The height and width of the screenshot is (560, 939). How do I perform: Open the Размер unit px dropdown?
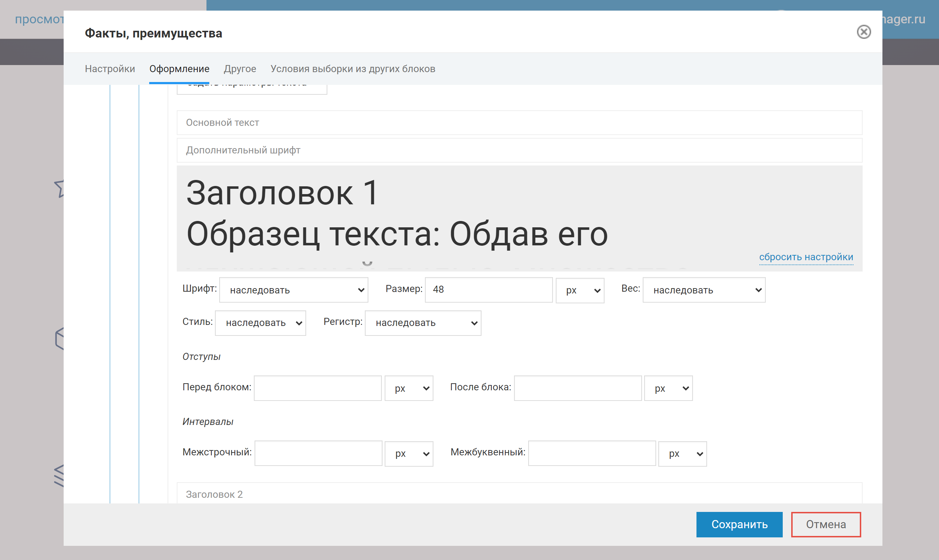[x=580, y=290]
